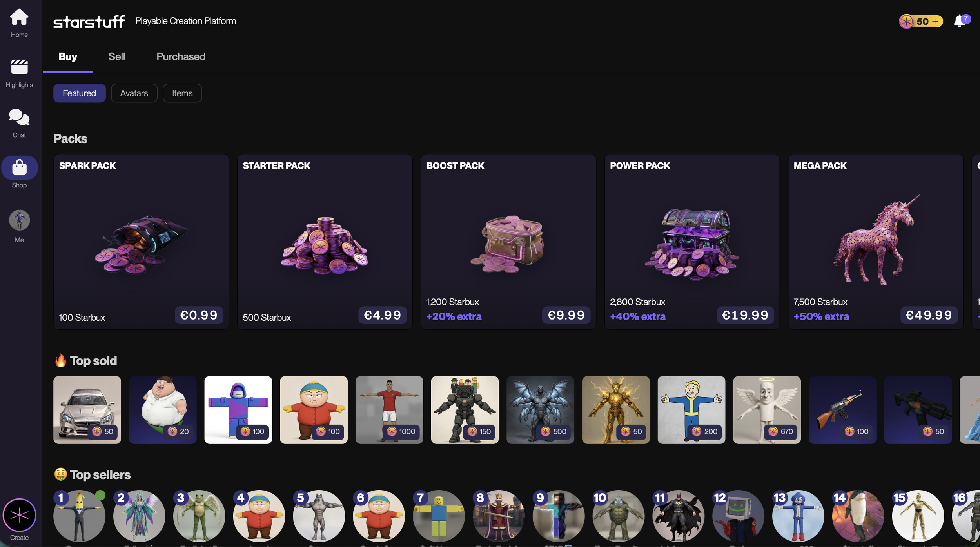Open rank 7 Roblox noob seller
The height and width of the screenshot is (547, 980).
coord(439,516)
